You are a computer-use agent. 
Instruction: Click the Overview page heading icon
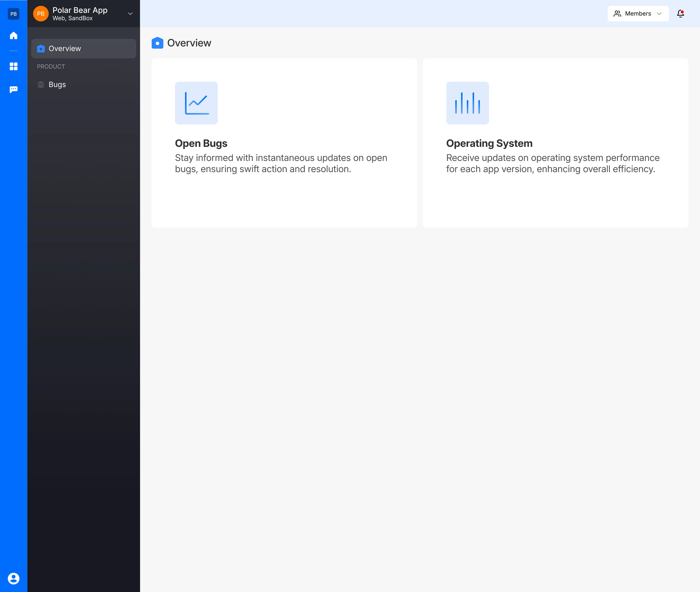[x=157, y=43]
